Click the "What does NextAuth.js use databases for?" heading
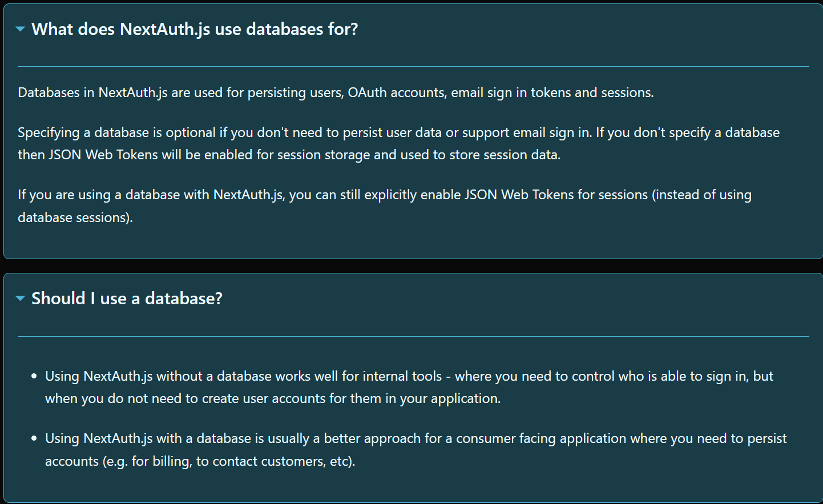This screenshot has width=823, height=504. [x=195, y=29]
